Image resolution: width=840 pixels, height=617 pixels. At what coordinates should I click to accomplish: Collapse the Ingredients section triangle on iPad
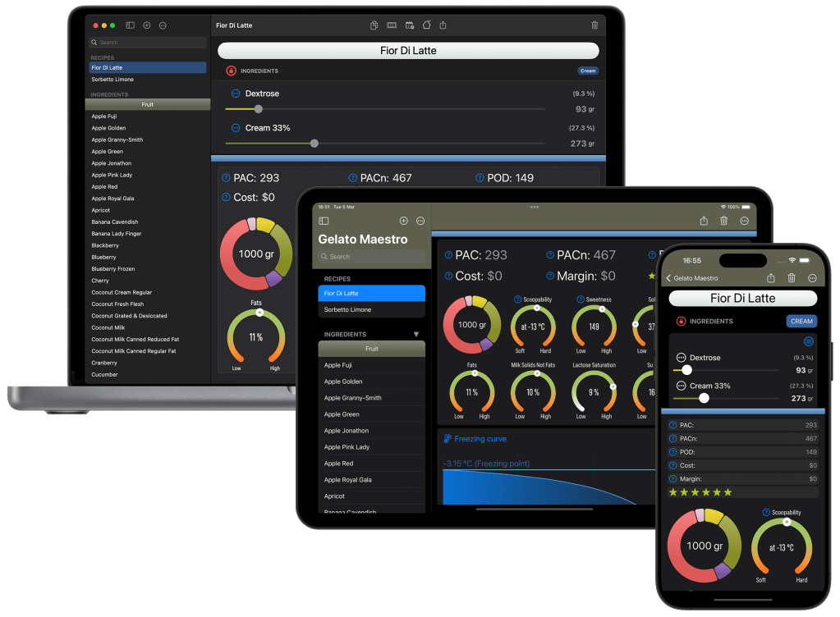tap(416, 335)
